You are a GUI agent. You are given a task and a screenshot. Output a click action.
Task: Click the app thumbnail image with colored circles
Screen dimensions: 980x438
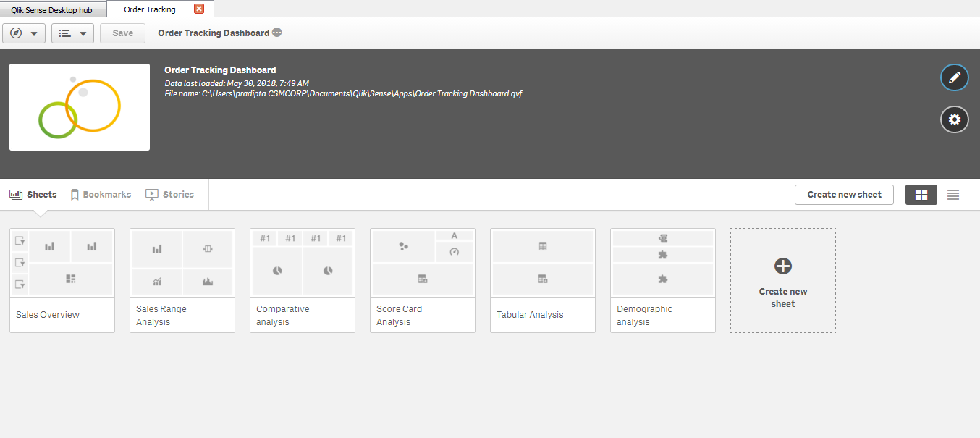pyautogui.click(x=79, y=106)
